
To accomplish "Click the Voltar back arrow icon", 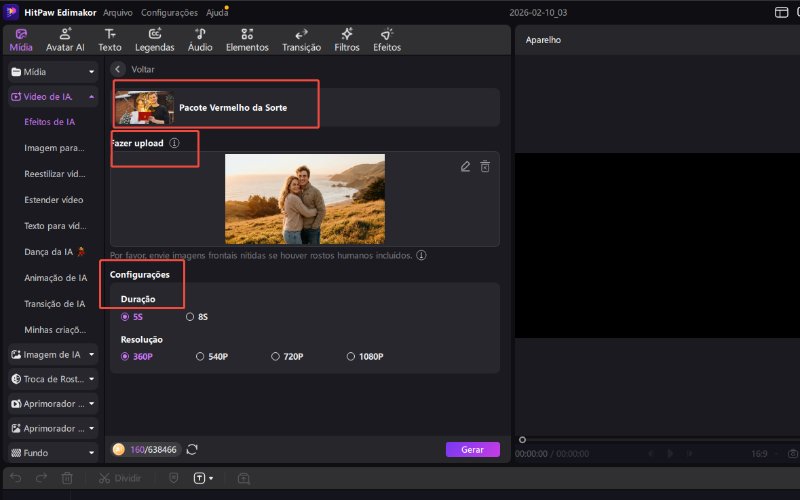I will [118, 69].
